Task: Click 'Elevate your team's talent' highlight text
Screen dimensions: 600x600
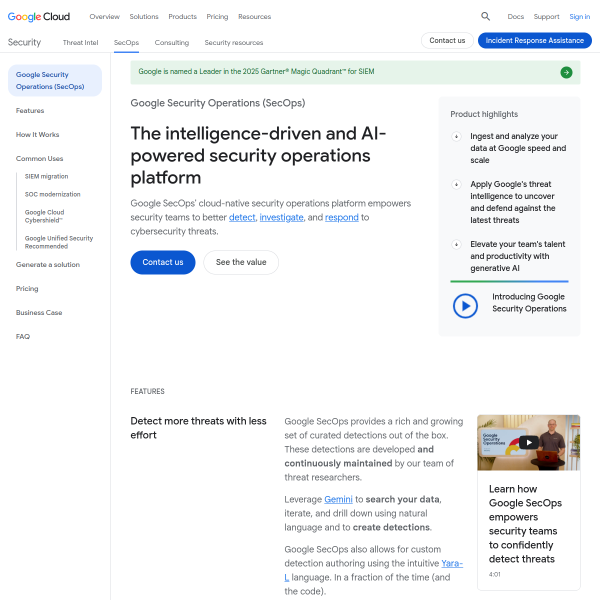Action: (518, 256)
